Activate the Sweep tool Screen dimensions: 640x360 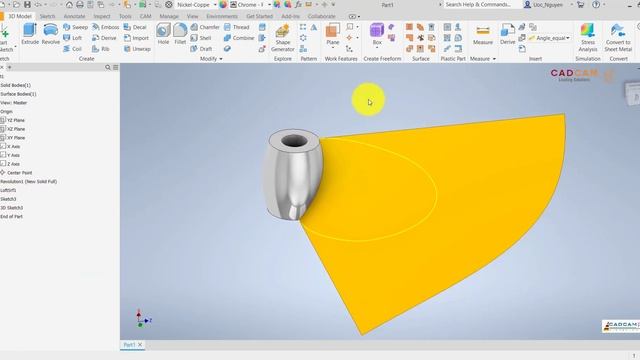[x=76, y=27]
